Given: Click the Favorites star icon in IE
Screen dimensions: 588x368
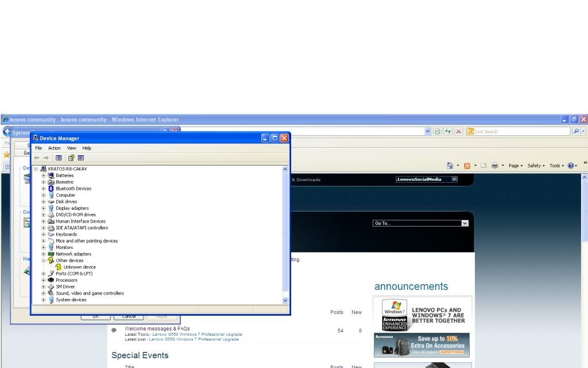Looking at the screenshot, I should 6,154.
